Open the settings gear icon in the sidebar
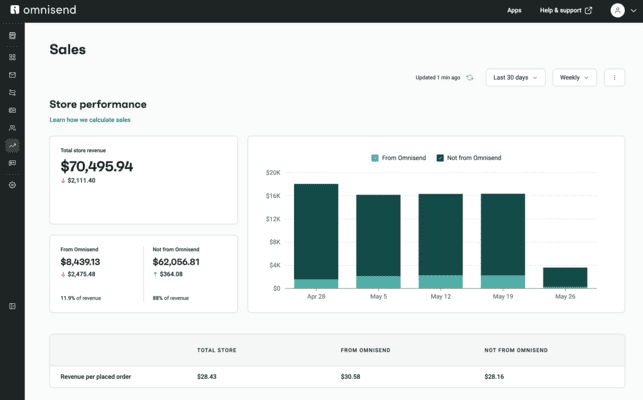 [12, 185]
